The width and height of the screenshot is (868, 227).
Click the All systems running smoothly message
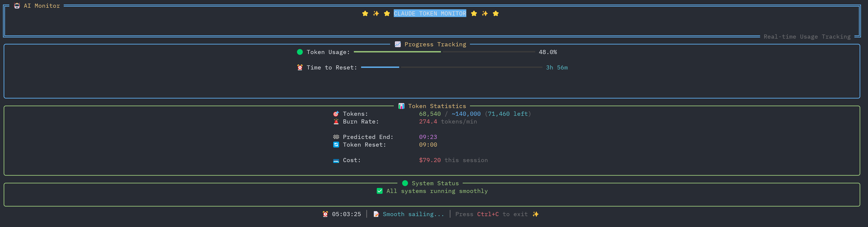(x=437, y=191)
